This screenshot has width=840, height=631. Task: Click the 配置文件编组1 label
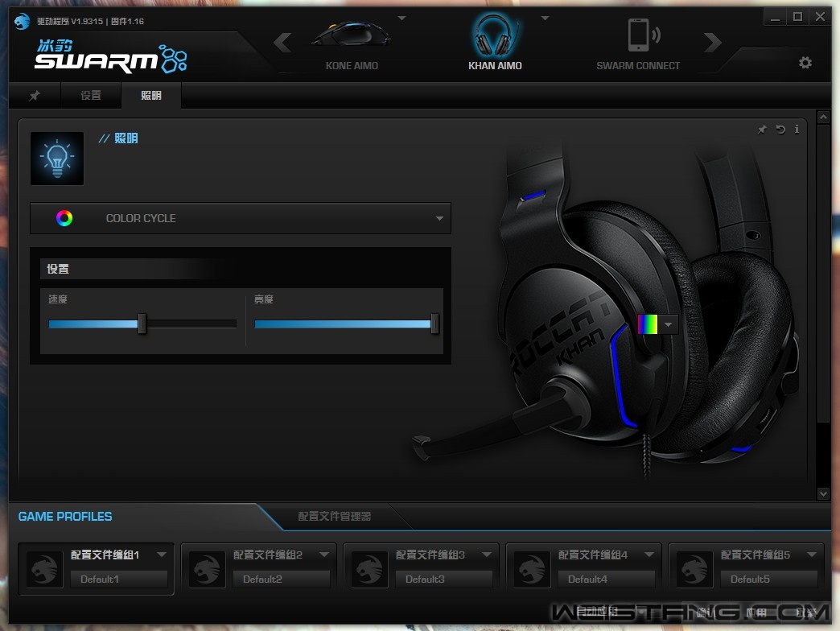pyautogui.click(x=105, y=555)
